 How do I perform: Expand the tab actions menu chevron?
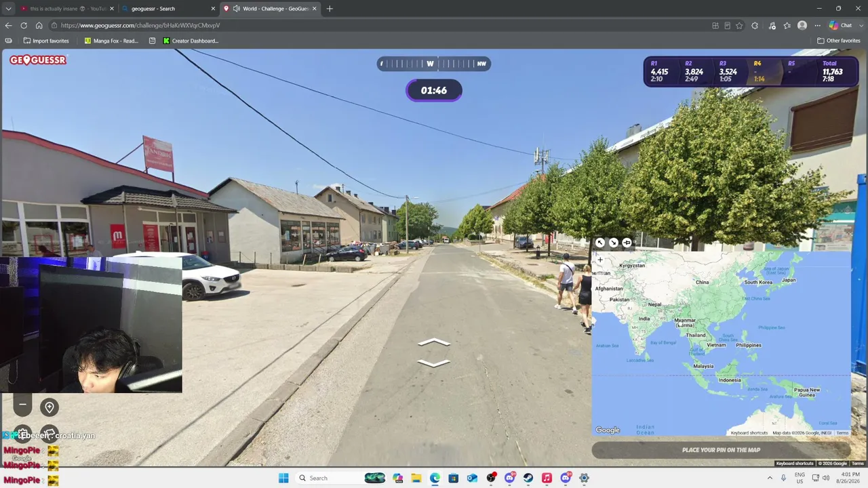8,9
